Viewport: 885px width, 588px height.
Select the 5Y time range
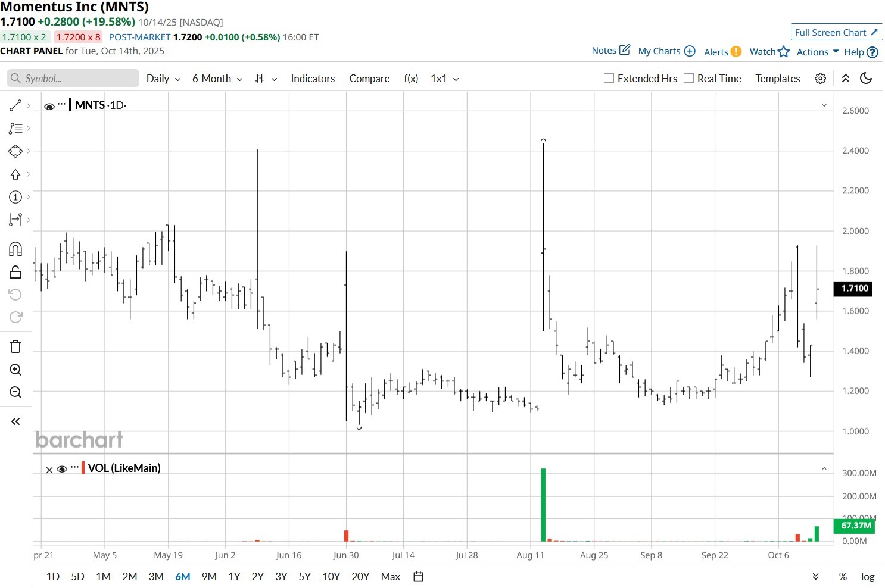(305, 577)
